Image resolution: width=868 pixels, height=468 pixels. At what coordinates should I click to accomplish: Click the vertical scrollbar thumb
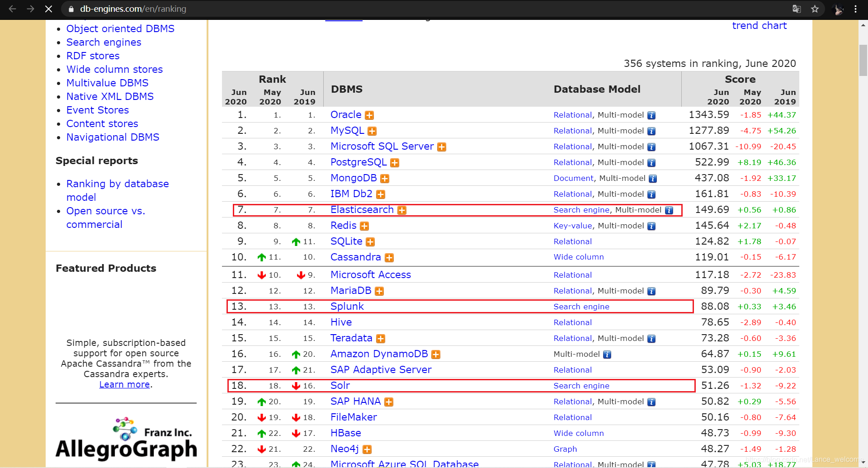(x=863, y=60)
